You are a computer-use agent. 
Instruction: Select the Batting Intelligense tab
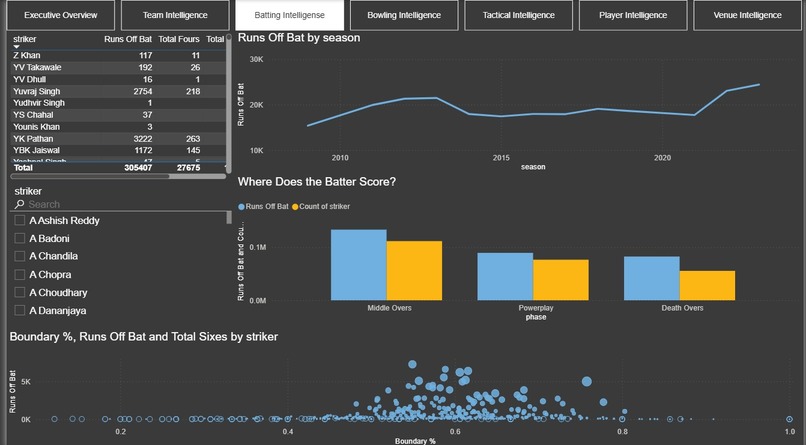[289, 15]
